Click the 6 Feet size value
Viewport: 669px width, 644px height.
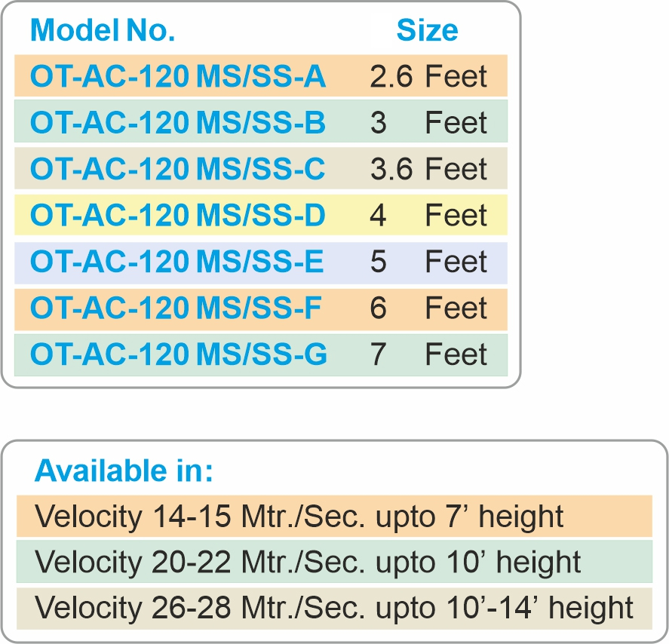(428, 308)
